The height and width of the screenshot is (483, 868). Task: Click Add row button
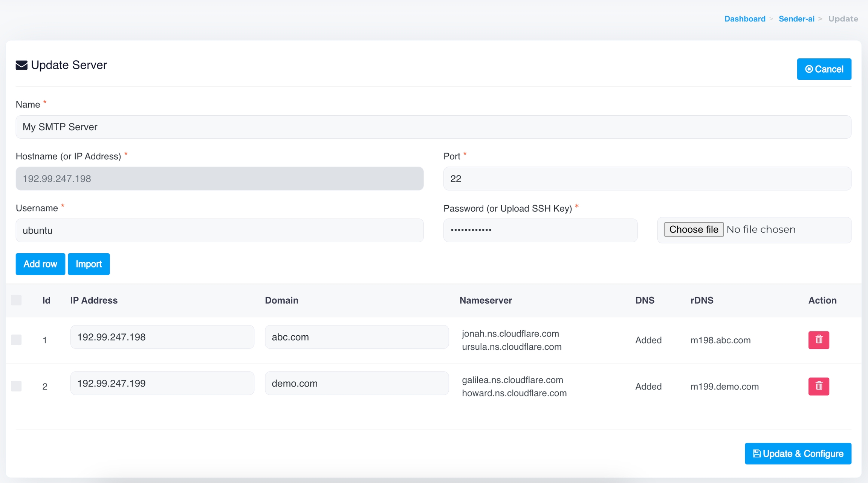(40, 264)
